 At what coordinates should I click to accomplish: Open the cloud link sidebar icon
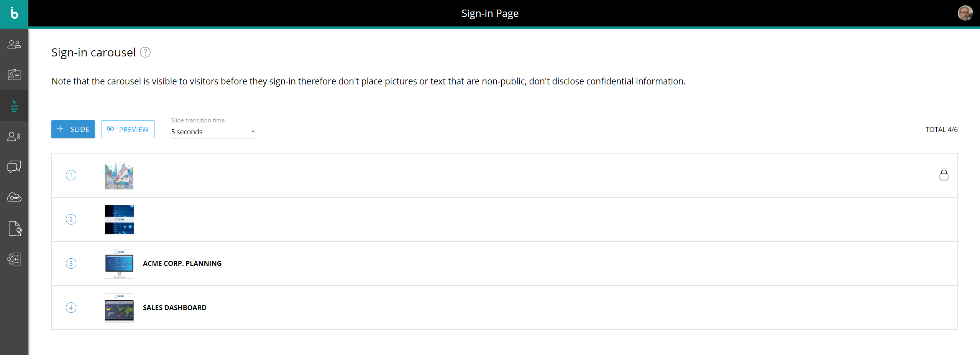(14, 197)
